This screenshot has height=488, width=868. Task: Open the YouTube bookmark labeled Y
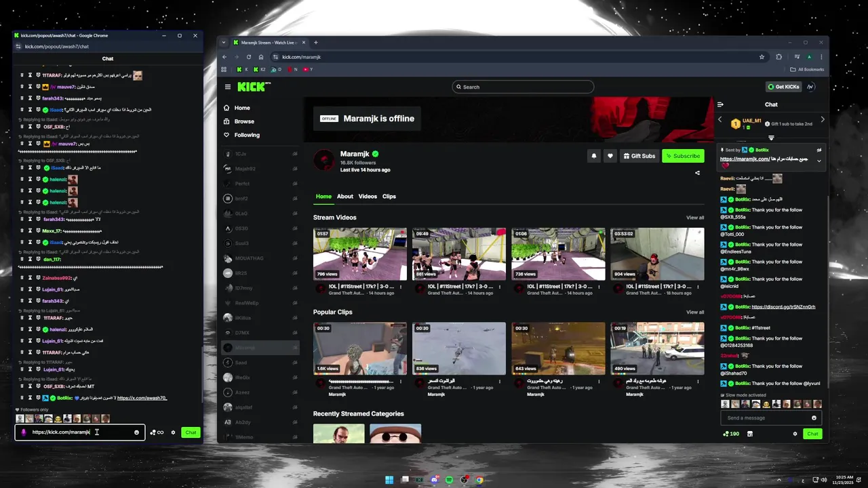coord(308,69)
